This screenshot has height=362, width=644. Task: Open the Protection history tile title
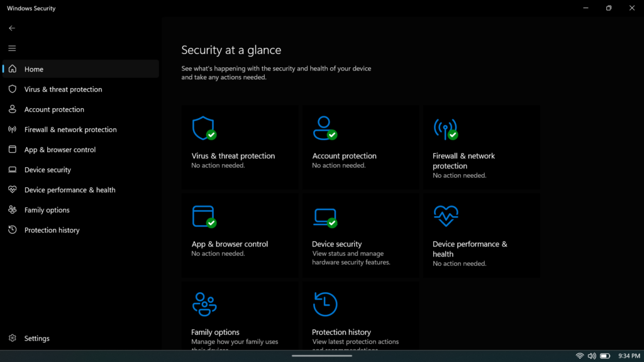click(x=341, y=332)
